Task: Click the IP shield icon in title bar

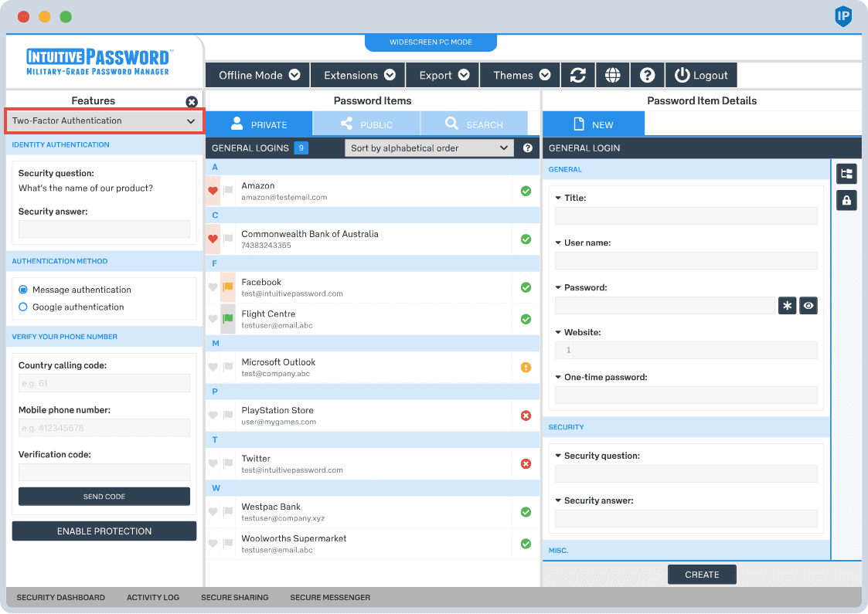Action: (x=843, y=16)
